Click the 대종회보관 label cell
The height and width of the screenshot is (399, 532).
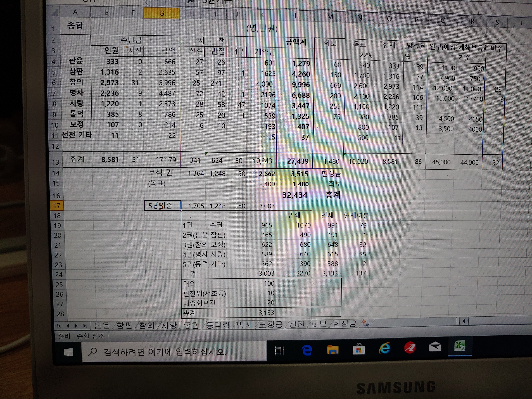[x=199, y=303]
